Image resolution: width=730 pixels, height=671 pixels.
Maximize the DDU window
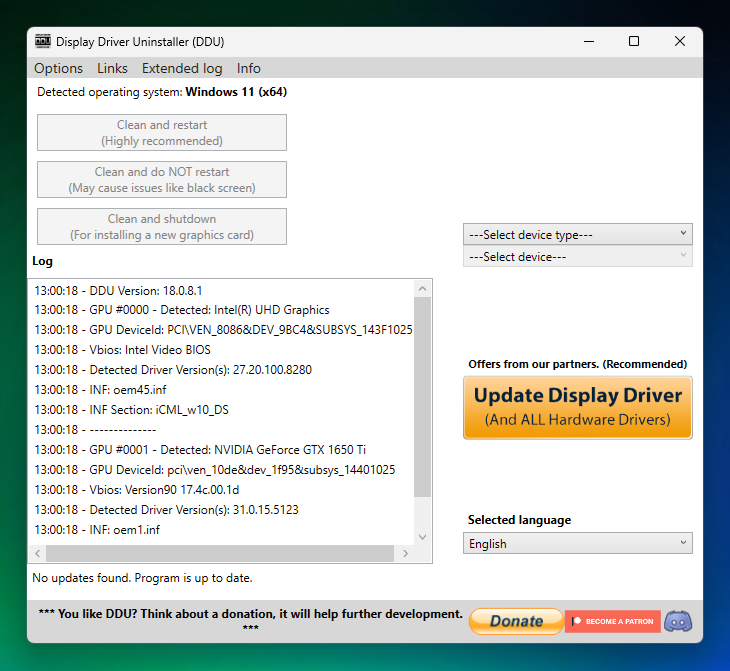(634, 41)
